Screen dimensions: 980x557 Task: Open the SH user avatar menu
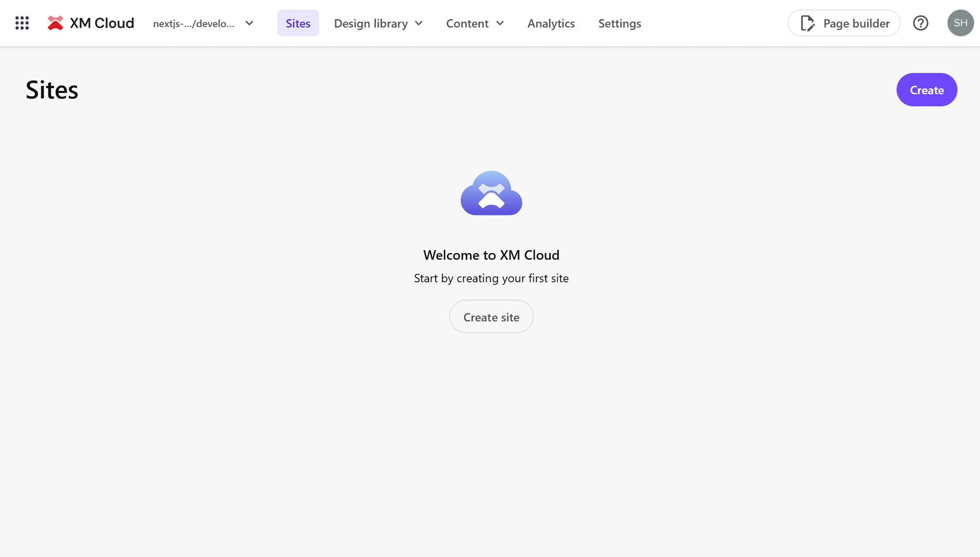click(x=960, y=23)
